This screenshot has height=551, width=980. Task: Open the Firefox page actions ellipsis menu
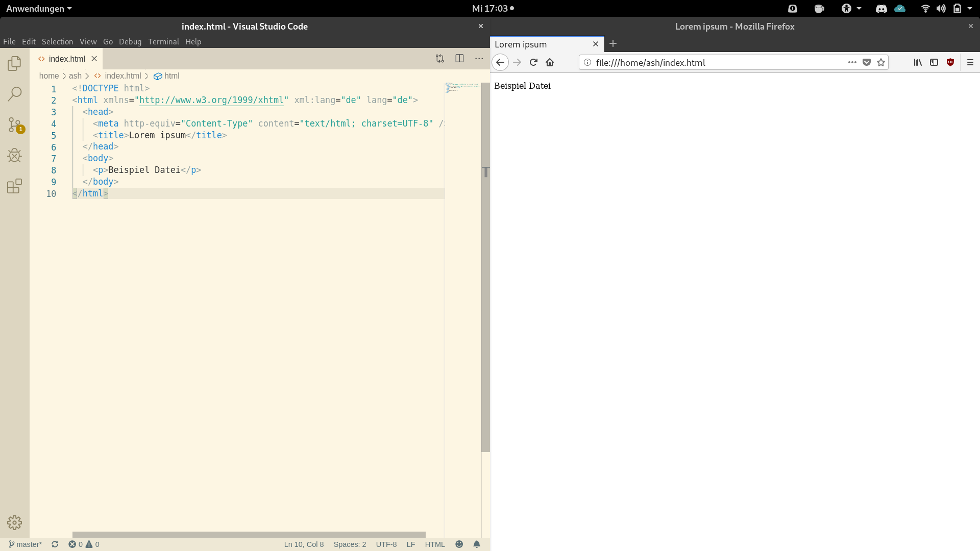pyautogui.click(x=852, y=62)
